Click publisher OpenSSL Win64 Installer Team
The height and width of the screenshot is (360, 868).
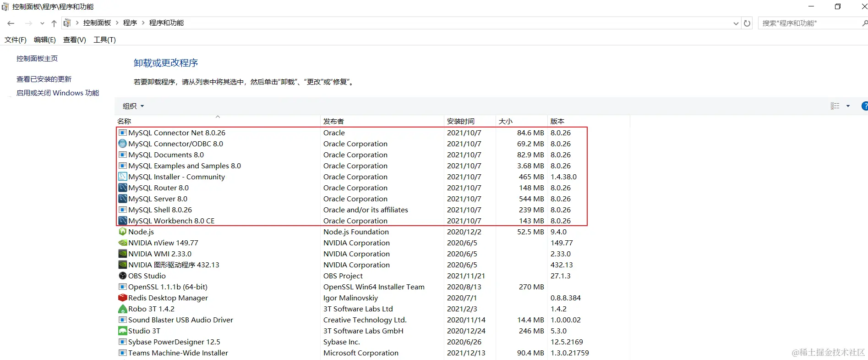pos(374,287)
